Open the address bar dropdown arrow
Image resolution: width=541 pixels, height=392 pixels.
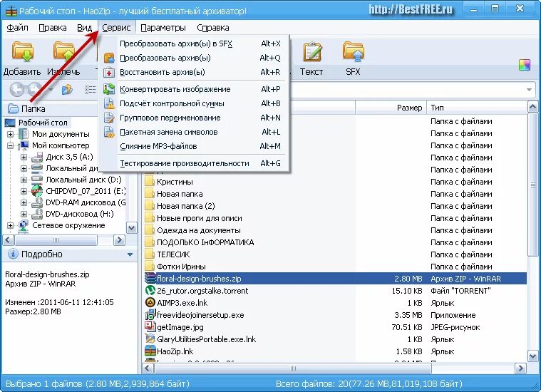[529, 90]
